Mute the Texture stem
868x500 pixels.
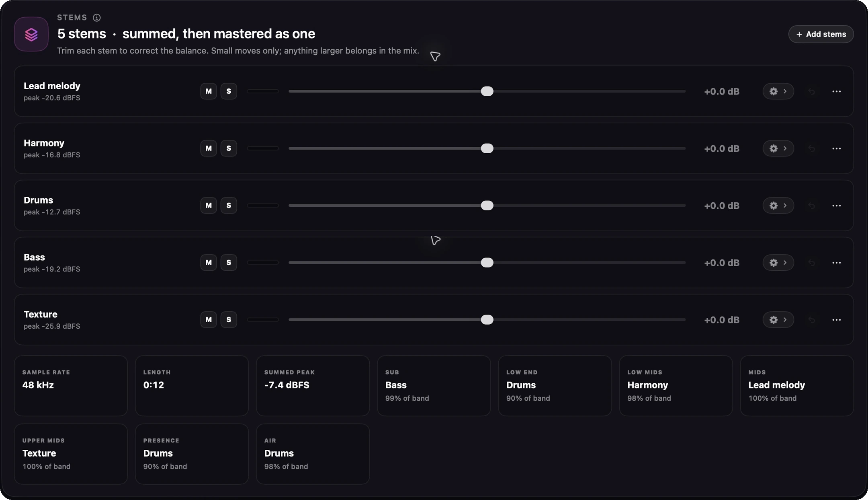[209, 320]
